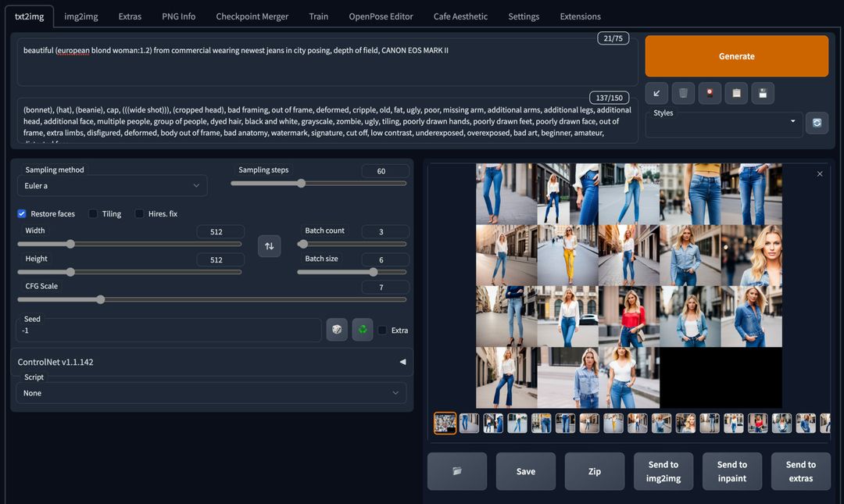Click the read generation parameters arrow icon
Viewport: 844px width, 504px height.
656,93
